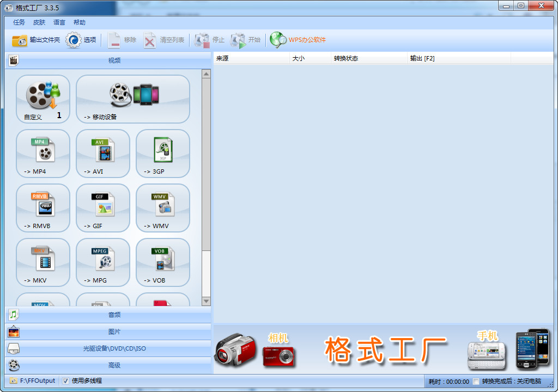Collapse the 视频 video section header
Viewport: 558px width, 392px height.
(x=108, y=60)
